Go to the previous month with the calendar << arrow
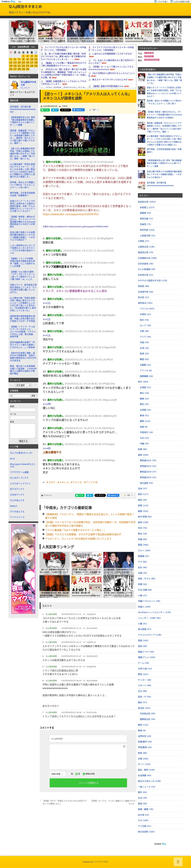Image resolution: width=191 pixels, height=868 pixels. point(14,47)
